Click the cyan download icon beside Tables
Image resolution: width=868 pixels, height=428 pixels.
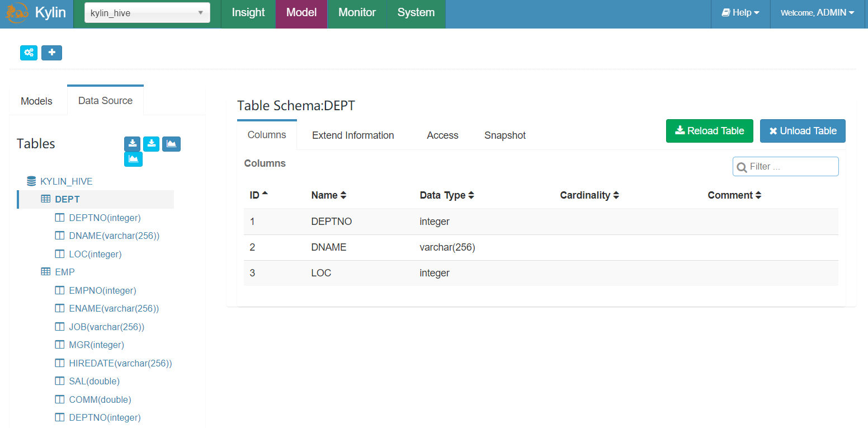pyautogui.click(x=152, y=144)
